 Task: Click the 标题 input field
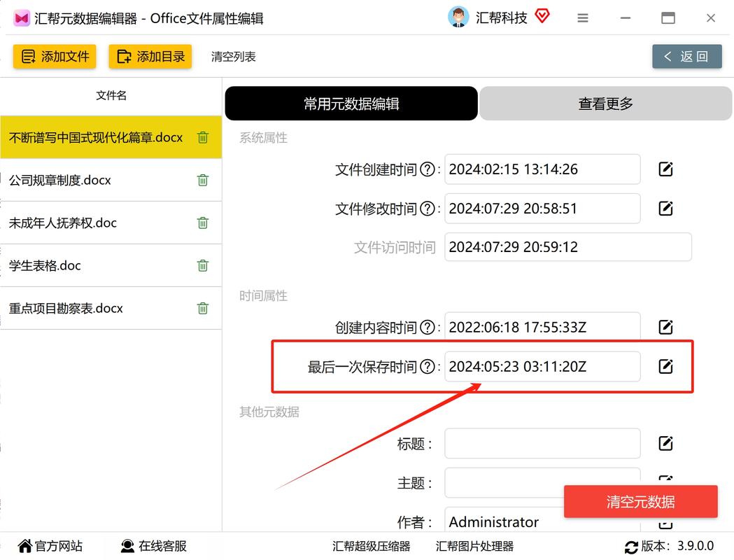pos(542,443)
